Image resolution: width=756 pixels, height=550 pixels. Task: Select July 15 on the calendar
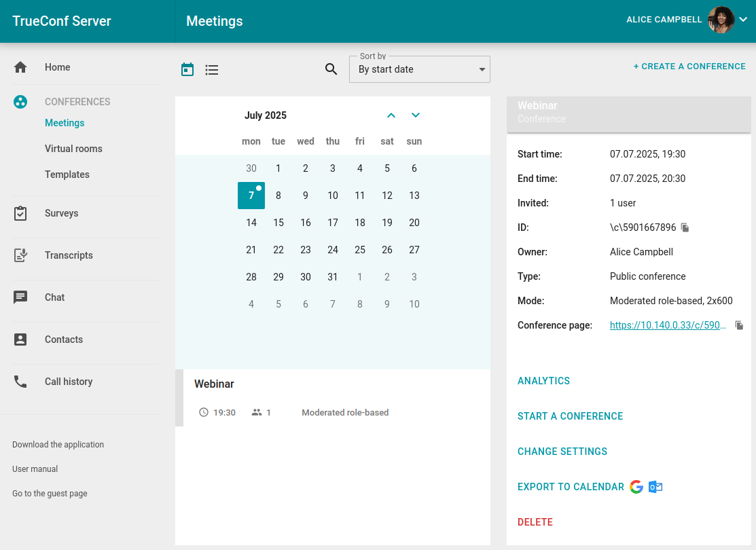[x=278, y=223]
